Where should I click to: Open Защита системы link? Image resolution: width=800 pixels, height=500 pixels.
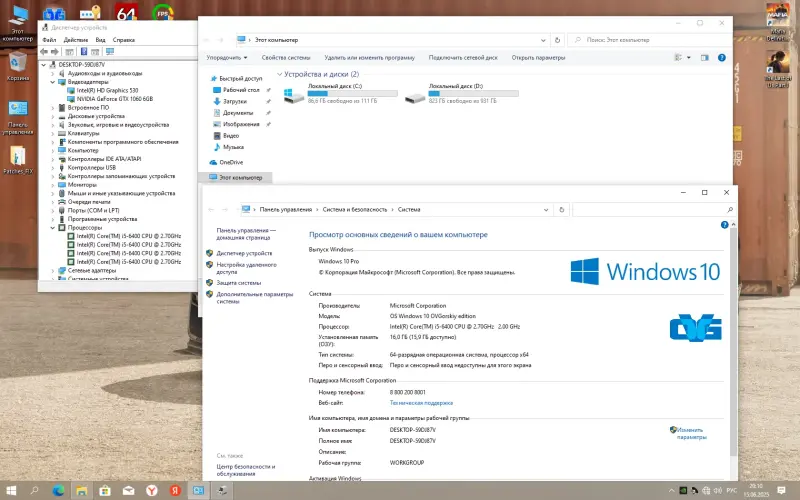pyautogui.click(x=238, y=283)
